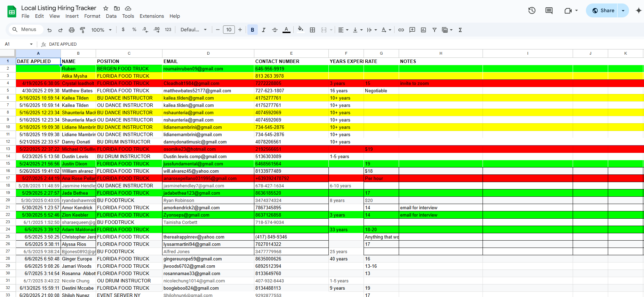Click the borders icon
This screenshot has height=297, width=644.
pos(312,30)
